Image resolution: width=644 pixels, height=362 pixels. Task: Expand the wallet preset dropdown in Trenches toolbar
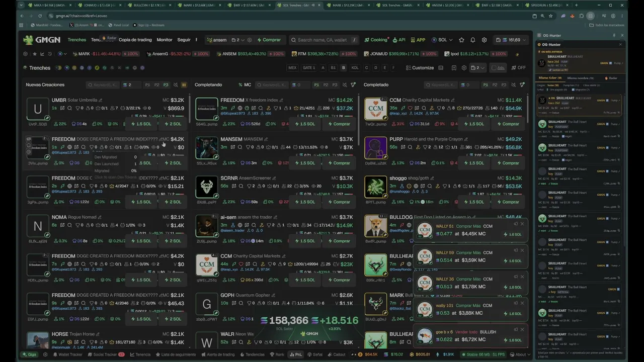pyautogui.click(x=477, y=68)
